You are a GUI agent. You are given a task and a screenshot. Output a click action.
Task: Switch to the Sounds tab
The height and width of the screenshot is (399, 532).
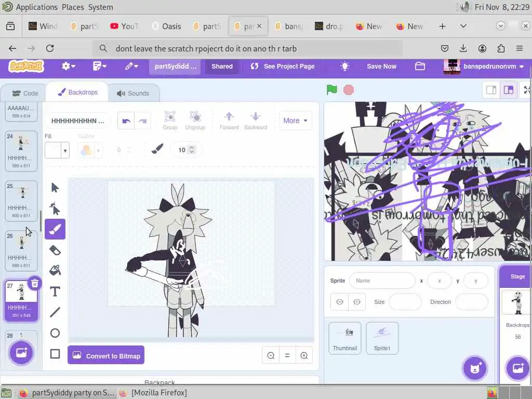(x=133, y=94)
